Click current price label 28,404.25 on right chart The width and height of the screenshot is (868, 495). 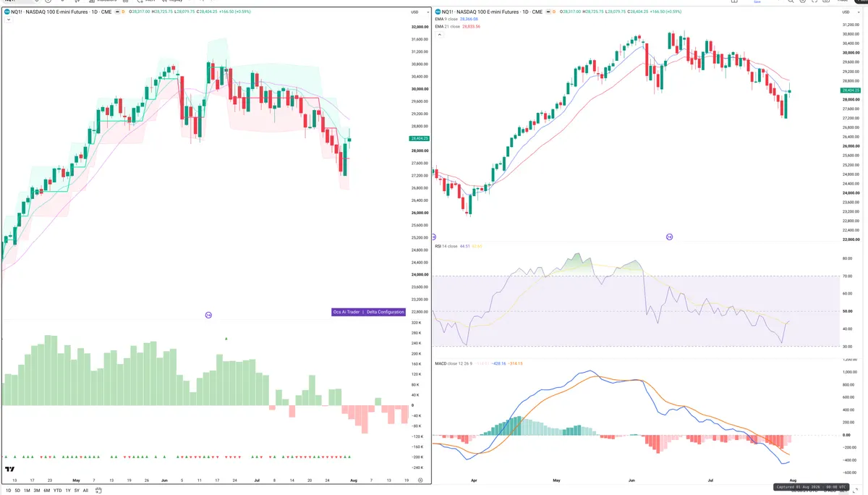(x=851, y=91)
